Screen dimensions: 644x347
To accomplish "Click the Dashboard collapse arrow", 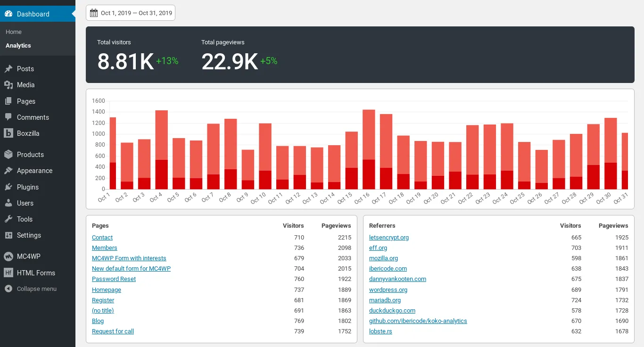I will coord(73,14).
